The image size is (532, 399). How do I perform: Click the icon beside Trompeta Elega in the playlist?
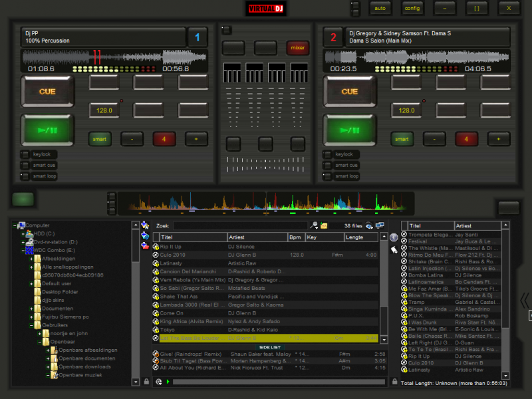tap(404, 235)
